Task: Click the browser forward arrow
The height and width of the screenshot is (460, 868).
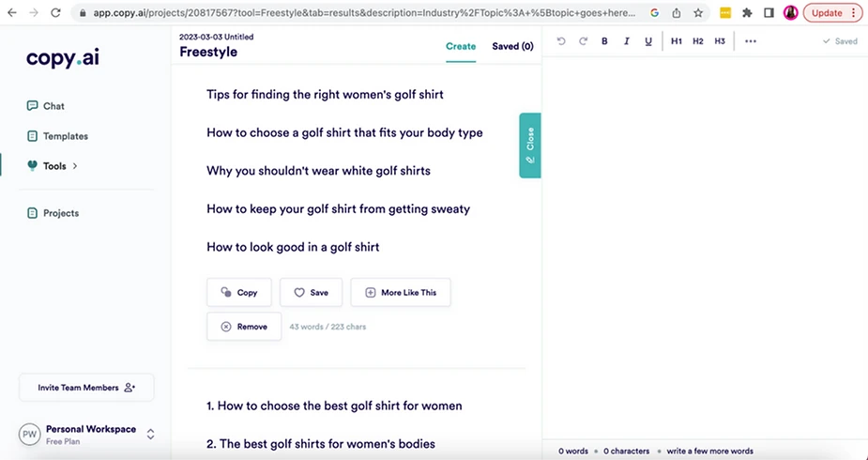Action: pos(34,13)
